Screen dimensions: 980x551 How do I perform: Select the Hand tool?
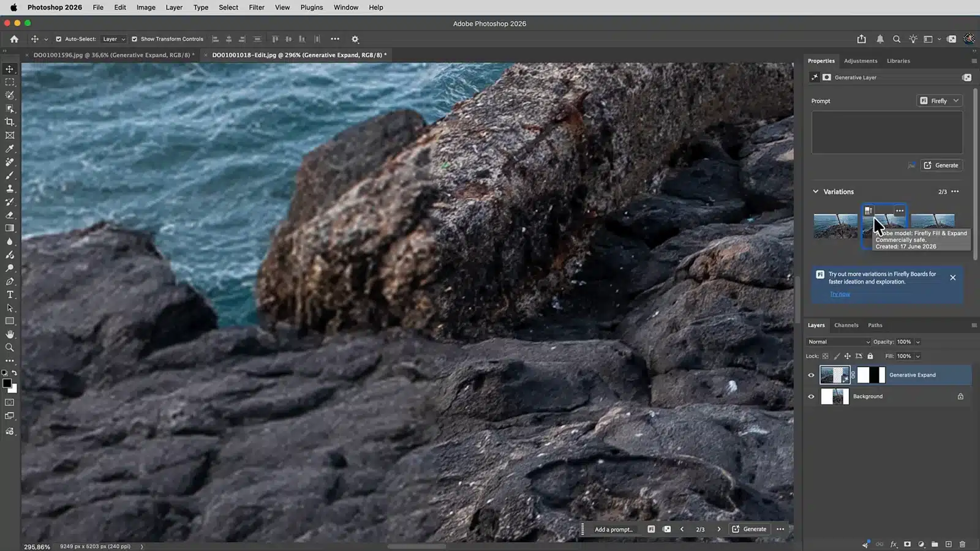click(10, 334)
